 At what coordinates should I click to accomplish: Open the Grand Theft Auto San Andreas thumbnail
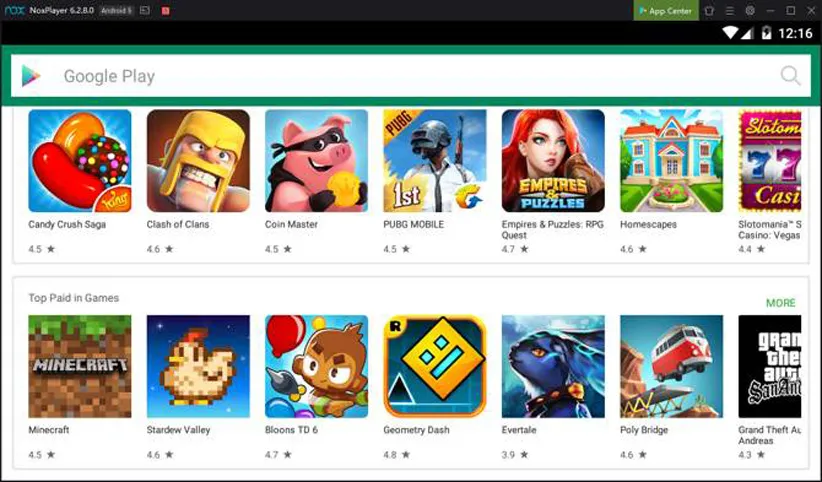point(770,366)
